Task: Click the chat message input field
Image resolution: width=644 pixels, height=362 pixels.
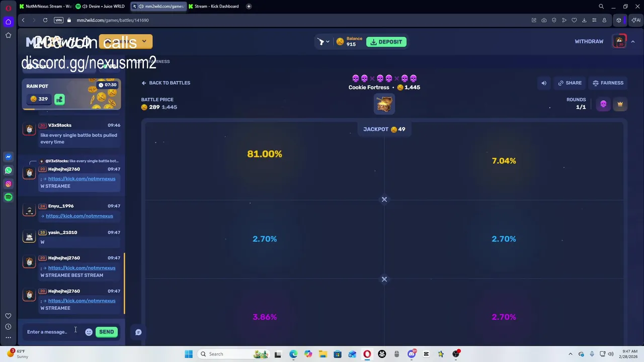Action: [x=53, y=332]
